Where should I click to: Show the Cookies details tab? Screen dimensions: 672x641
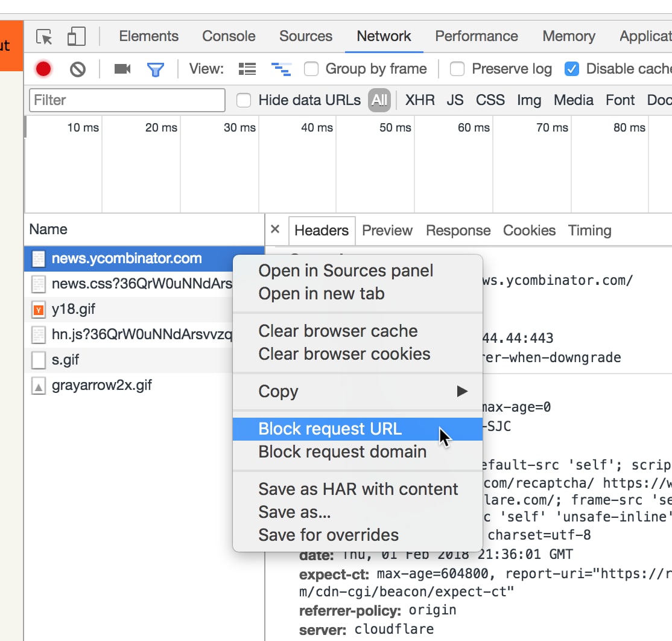[x=529, y=231]
